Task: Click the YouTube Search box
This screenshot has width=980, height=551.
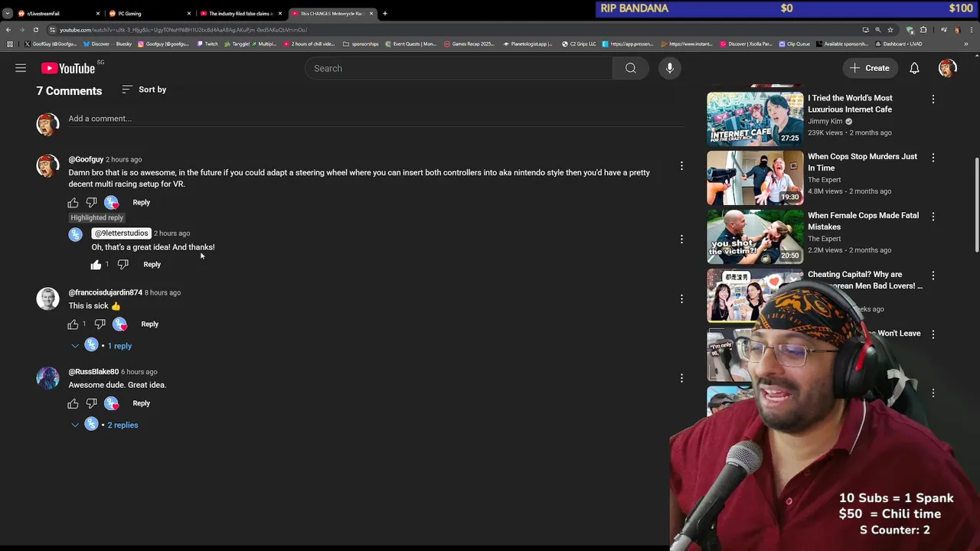Action: tap(459, 68)
